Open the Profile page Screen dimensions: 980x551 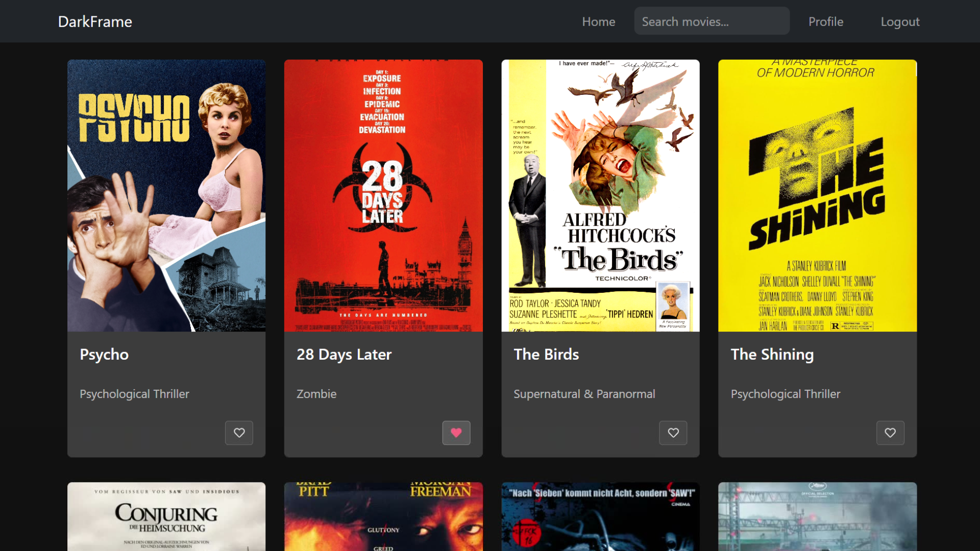coord(825,21)
